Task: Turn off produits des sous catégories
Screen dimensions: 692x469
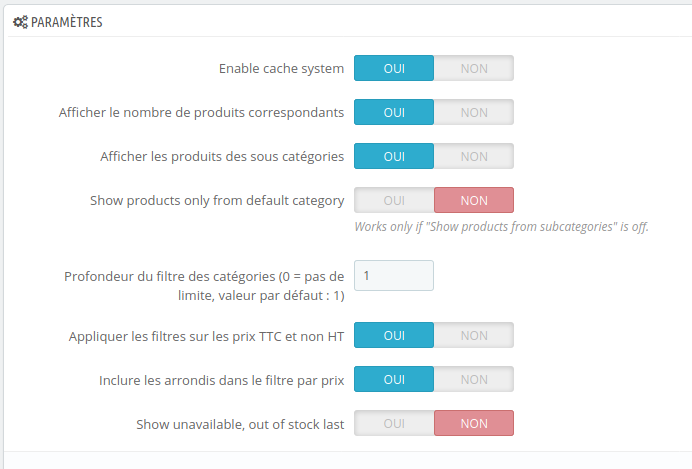Action: coord(474,156)
